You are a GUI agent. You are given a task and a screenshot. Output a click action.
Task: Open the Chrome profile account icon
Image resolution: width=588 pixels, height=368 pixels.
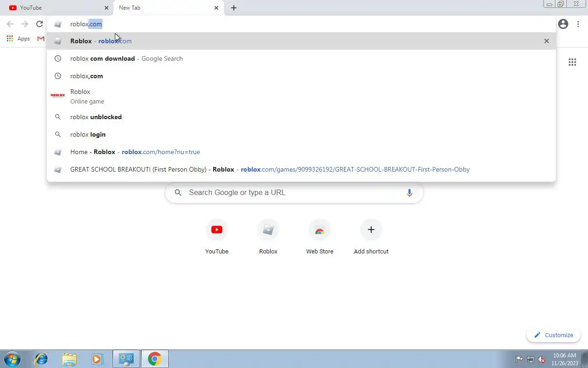pyautogui.click(x=563, y=24)
